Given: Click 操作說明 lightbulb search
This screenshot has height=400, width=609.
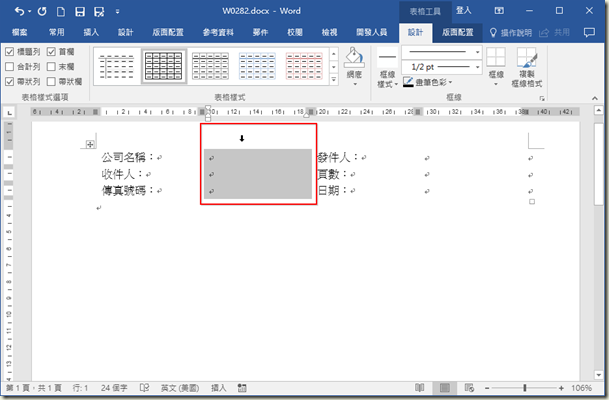Looking at the screenshot, I should pyautogui.click(x=511, y=33).
